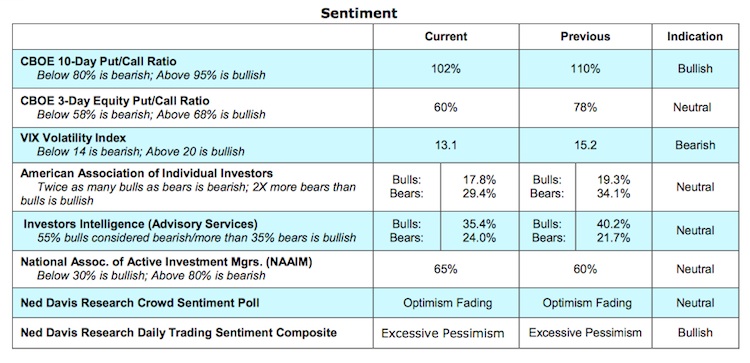Click American Association of Individual Investors label

click(x=147, y=174)
